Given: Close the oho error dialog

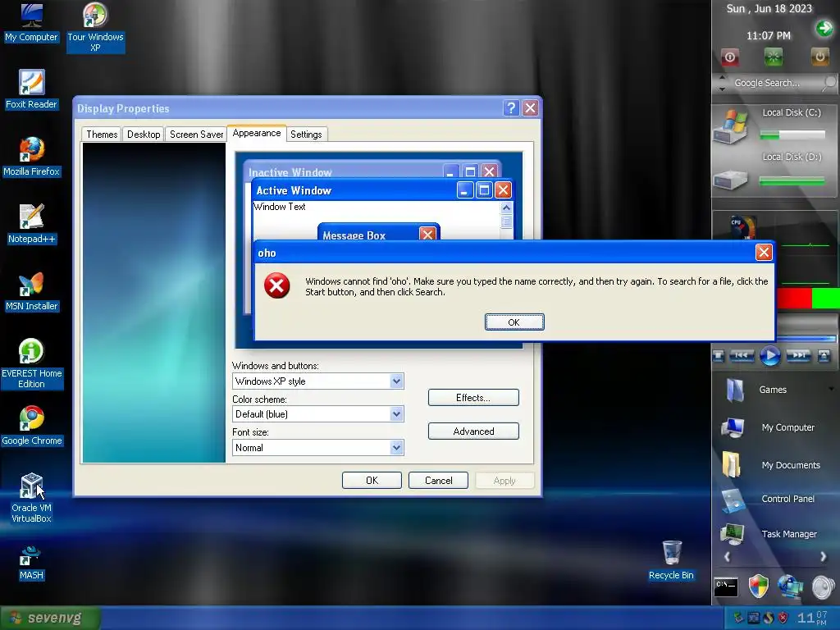Looking at the screenshot, I should (764, 253).
